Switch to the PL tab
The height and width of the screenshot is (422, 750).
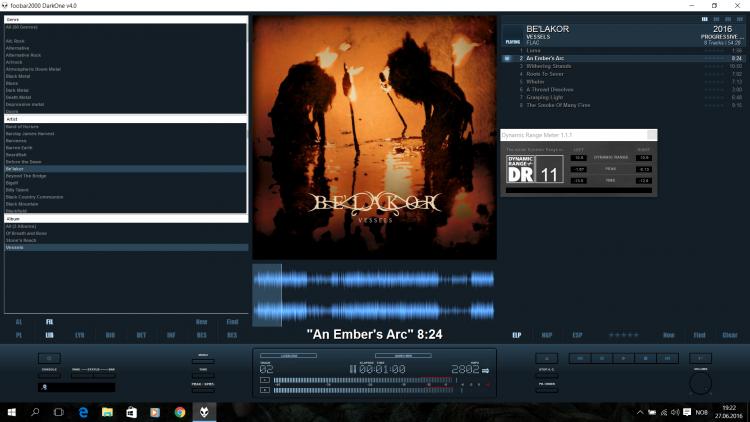pos(19,335)
